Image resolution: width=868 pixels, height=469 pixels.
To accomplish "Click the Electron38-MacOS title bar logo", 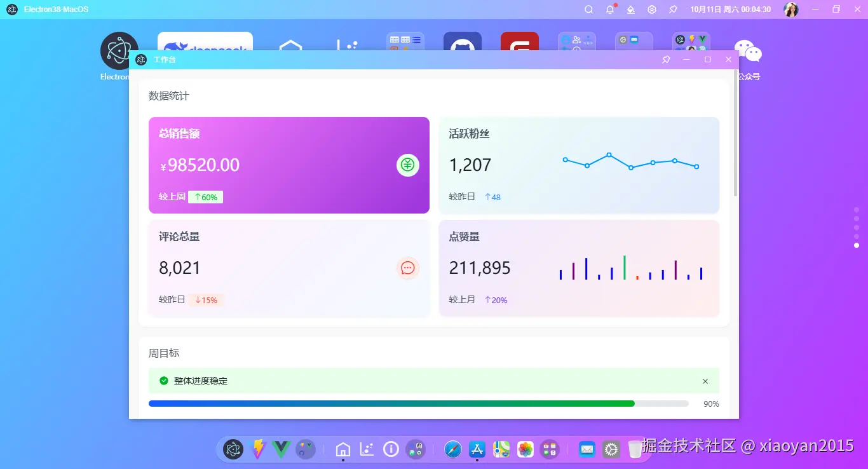I will (x=10, y=10).
